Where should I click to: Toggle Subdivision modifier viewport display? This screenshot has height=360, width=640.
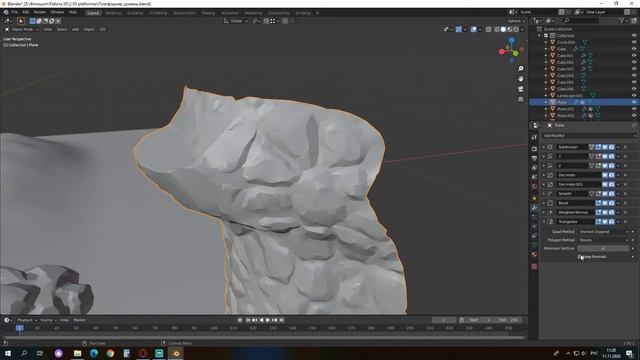point(605,147)
